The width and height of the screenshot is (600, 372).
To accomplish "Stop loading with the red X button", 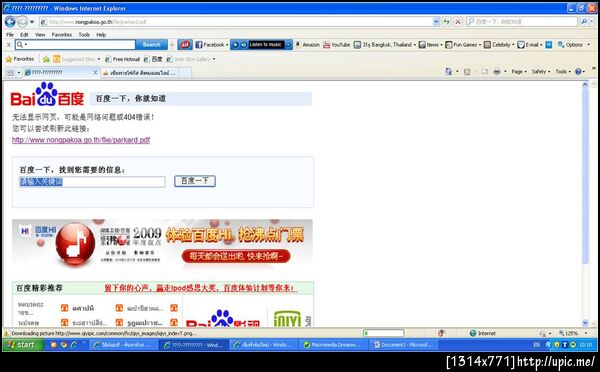I will coord(457,22).
